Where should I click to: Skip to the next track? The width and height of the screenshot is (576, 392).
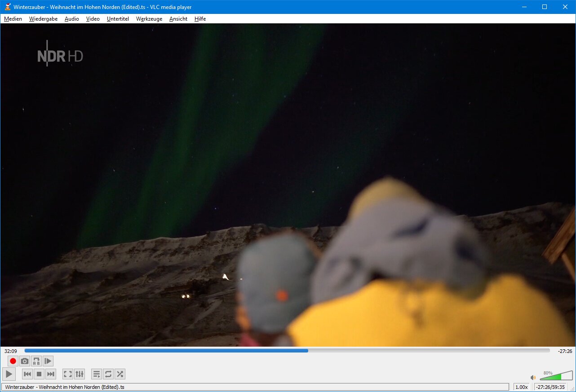(x=51, y=374)
